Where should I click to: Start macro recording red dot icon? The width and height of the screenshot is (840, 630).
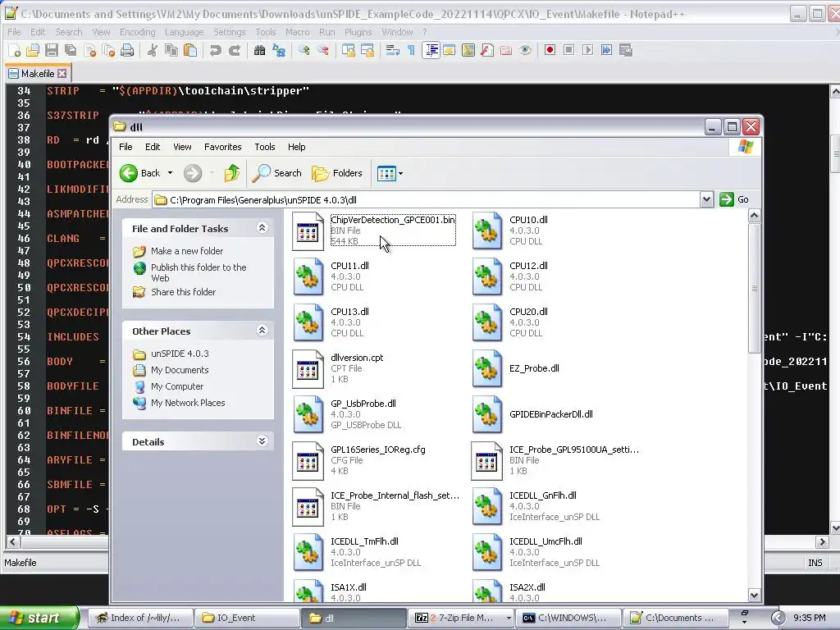tap(550, 50)
